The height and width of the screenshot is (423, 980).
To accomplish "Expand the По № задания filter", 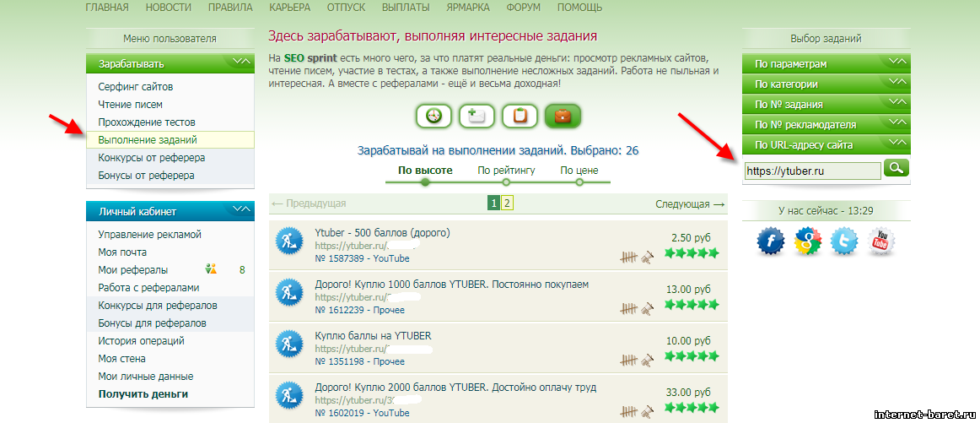I will coord(827,105).
